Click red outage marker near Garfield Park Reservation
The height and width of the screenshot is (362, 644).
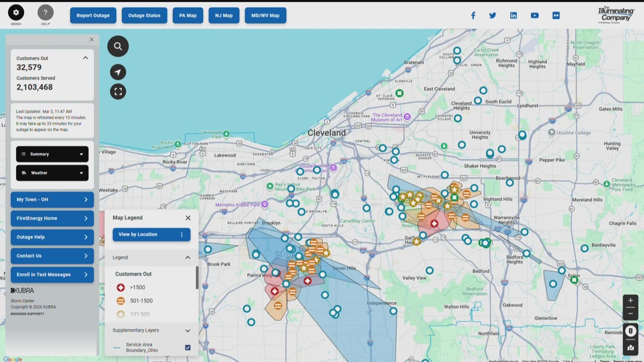(434, 224)
